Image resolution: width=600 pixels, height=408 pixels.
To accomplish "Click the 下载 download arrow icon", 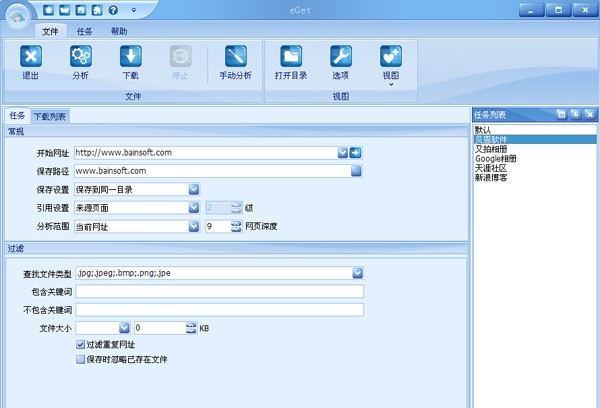I will pos(131,56).
